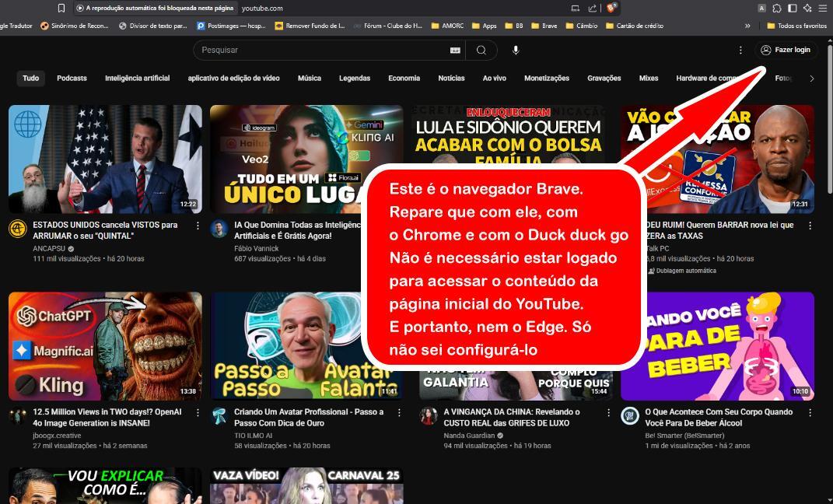Open options for 12.5 Million Views video

pos(198,413)
